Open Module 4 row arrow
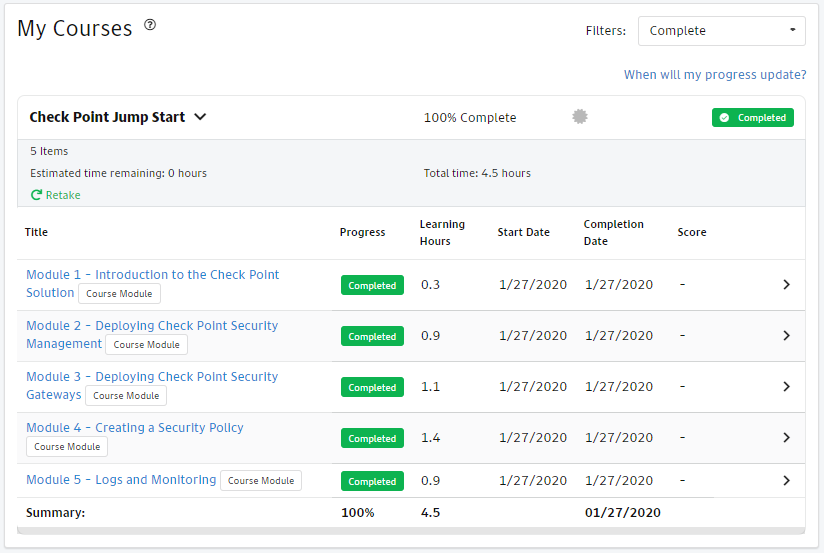Image resolution: width=824 pixels, height=553 pixels. [786, 437]
